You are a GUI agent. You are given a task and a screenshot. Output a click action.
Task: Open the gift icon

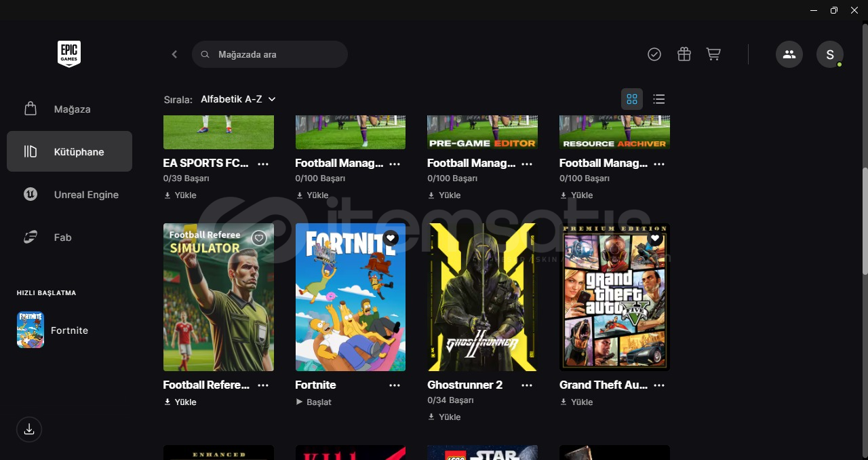pyautogui.click(x=684, y=54)
